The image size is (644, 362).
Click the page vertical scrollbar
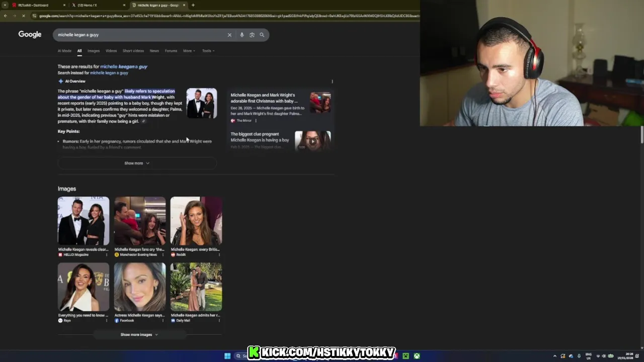point(641,135)
